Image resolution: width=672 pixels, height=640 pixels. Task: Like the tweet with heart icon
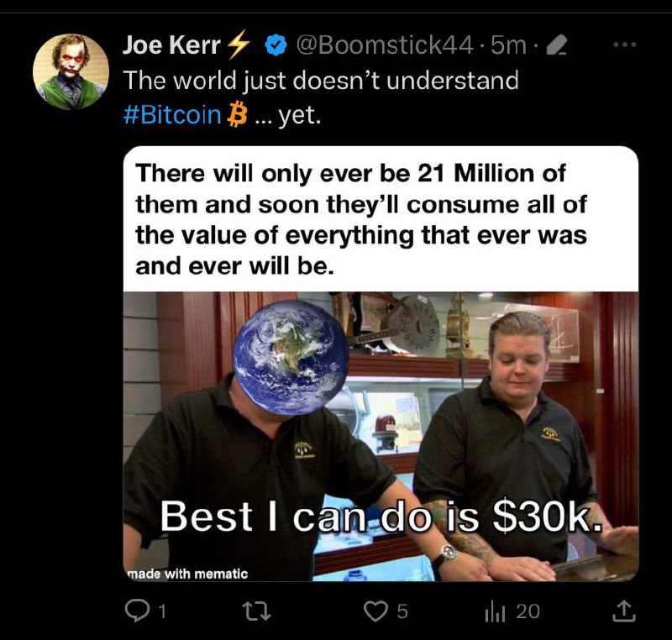coord(375,611)
